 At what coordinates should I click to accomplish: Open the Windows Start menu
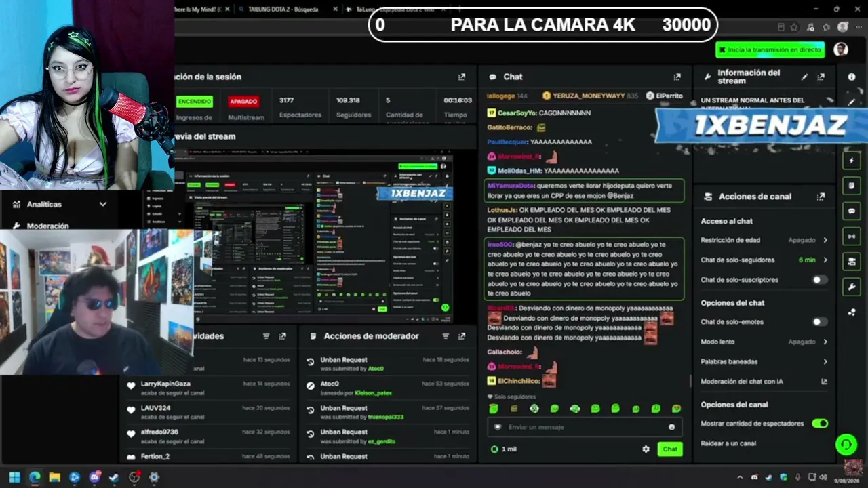pyautogui.click(x=14, y=477)
